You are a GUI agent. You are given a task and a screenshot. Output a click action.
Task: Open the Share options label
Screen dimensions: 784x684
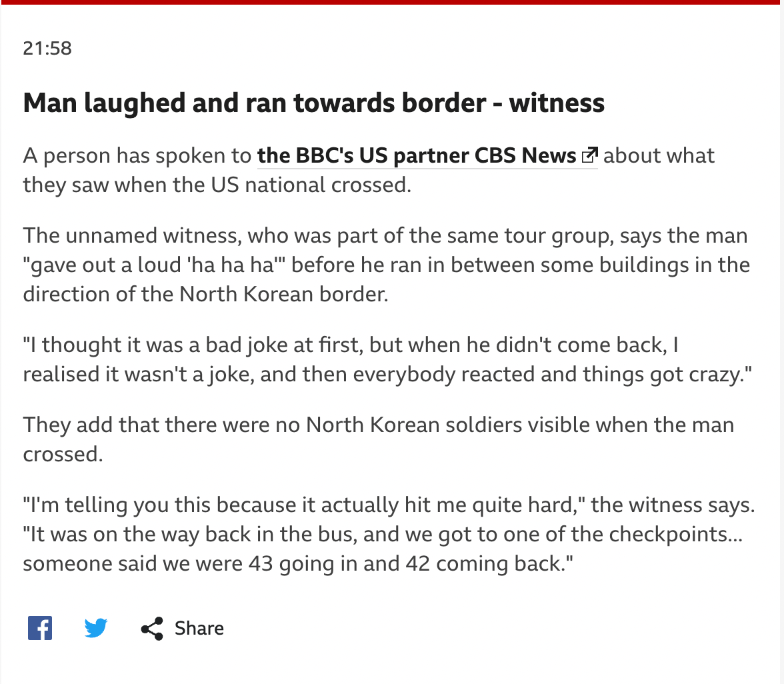click(199, 629)
